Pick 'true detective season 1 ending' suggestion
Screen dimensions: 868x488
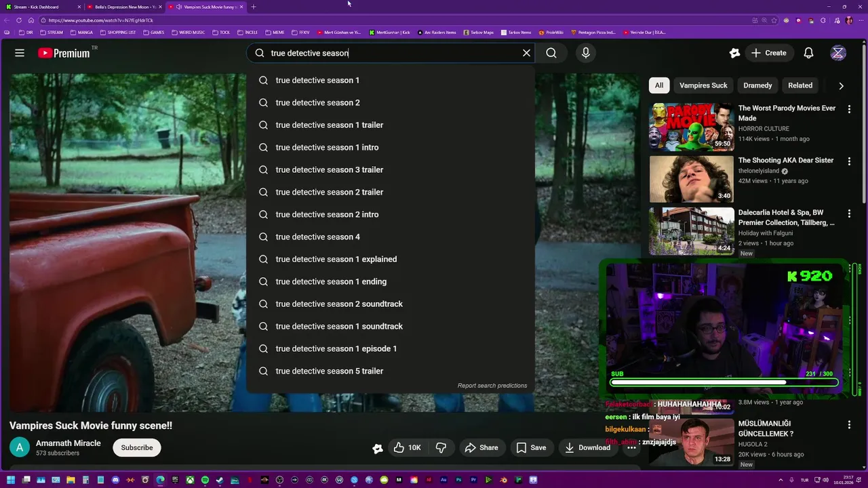point(391,281)
